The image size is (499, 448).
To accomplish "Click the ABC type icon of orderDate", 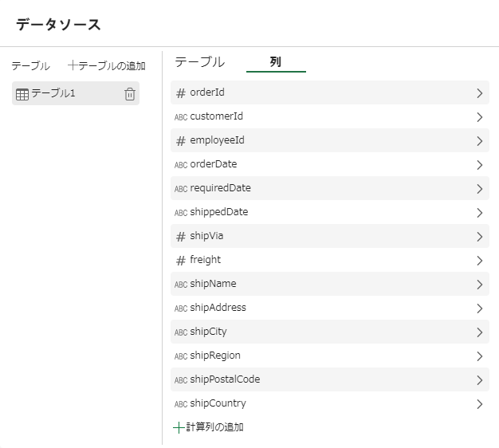I will tap(181, 165).
